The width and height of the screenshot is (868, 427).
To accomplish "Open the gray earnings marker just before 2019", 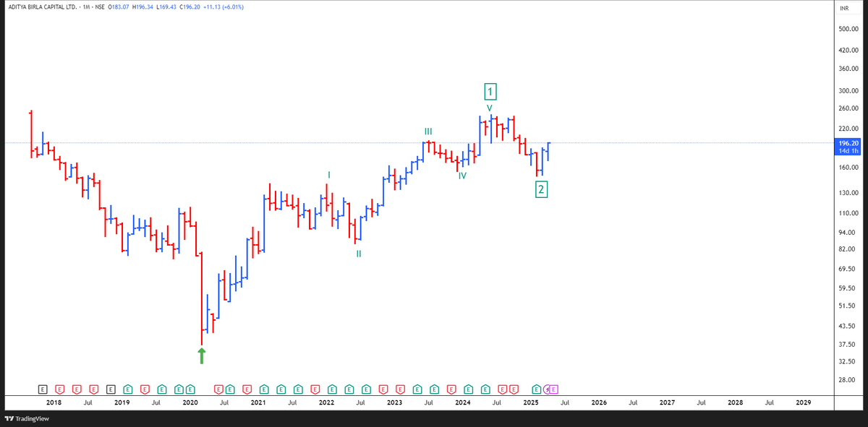I will click(111, 388).
